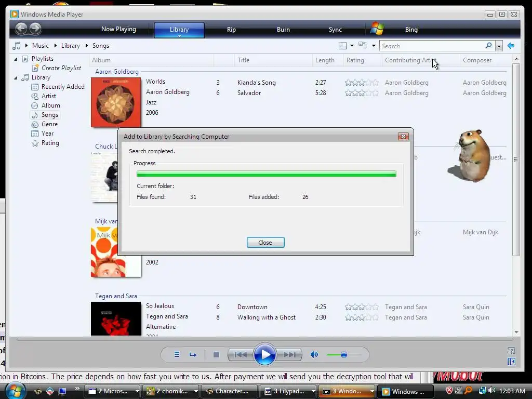
Task: Set star rating for Kianda's Song
Action: click(x=362, y=83)
